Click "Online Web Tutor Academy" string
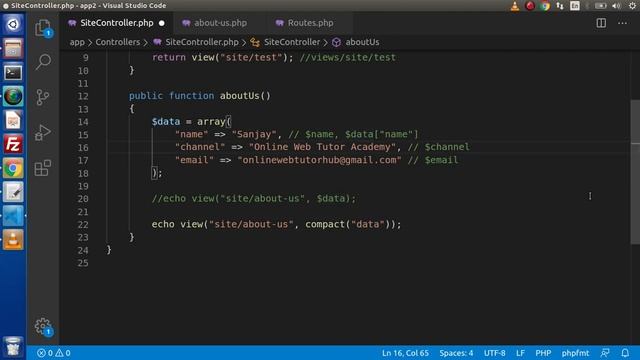640x360 pixels. pyautogui.click(x=322, y=147)
